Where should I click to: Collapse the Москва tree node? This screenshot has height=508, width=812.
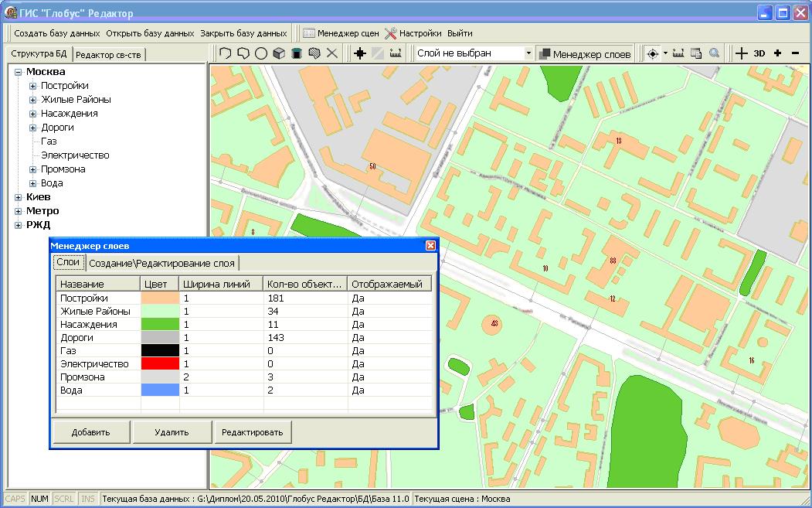pos(19,72)
